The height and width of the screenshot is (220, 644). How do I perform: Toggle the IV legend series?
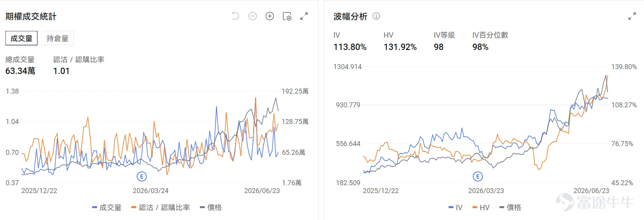click(x=455, y=207)
